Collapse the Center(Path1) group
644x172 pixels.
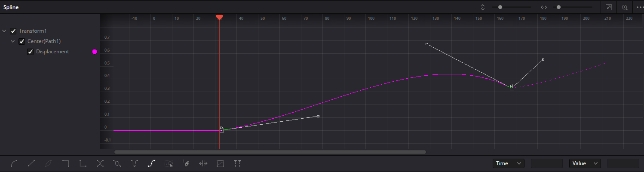click(13, 41)
